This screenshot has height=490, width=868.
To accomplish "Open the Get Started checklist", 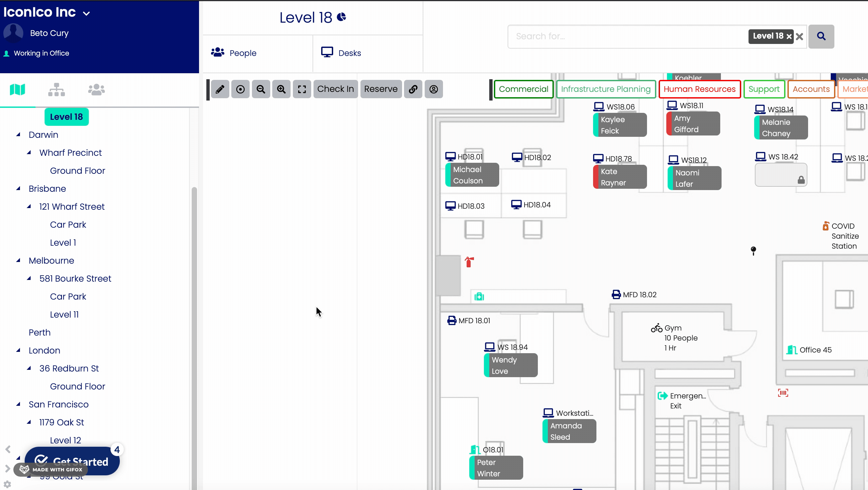I will point(72,461).
